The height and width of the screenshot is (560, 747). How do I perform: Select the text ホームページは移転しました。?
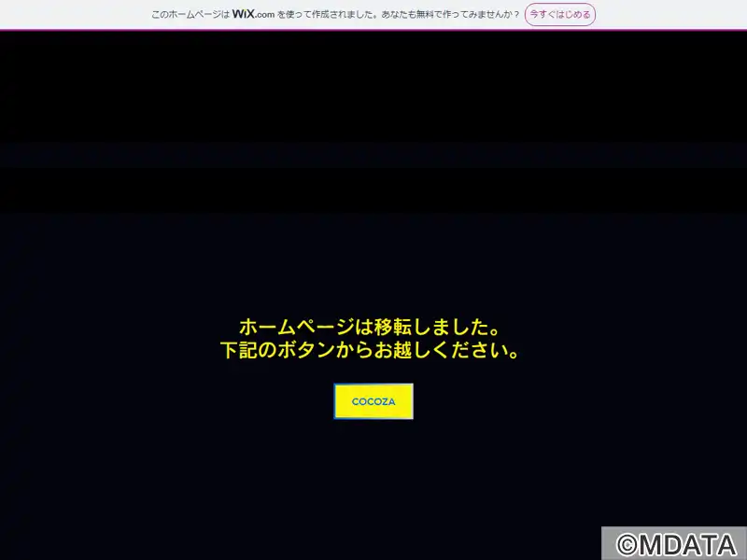(369, 328)
